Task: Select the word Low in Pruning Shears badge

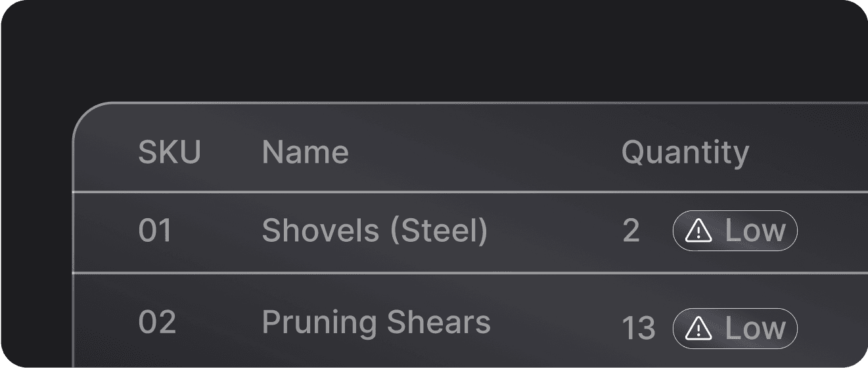Action: point(755,328)
